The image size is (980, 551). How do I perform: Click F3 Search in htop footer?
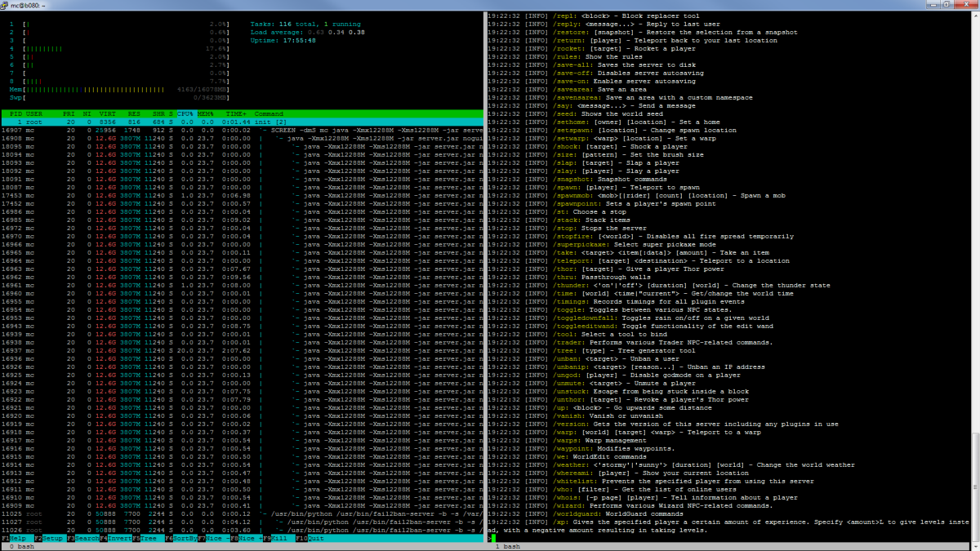click(x=82, y=539)
